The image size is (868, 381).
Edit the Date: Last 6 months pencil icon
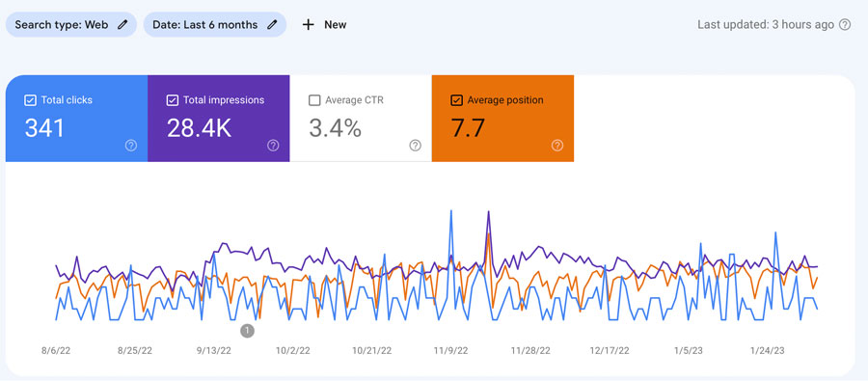coord(271,25)
